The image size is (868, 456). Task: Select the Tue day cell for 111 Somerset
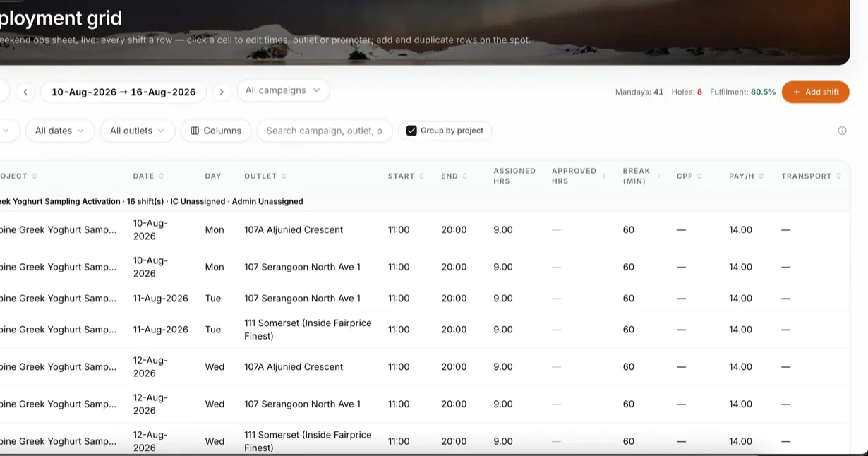(x=213, y=330)
